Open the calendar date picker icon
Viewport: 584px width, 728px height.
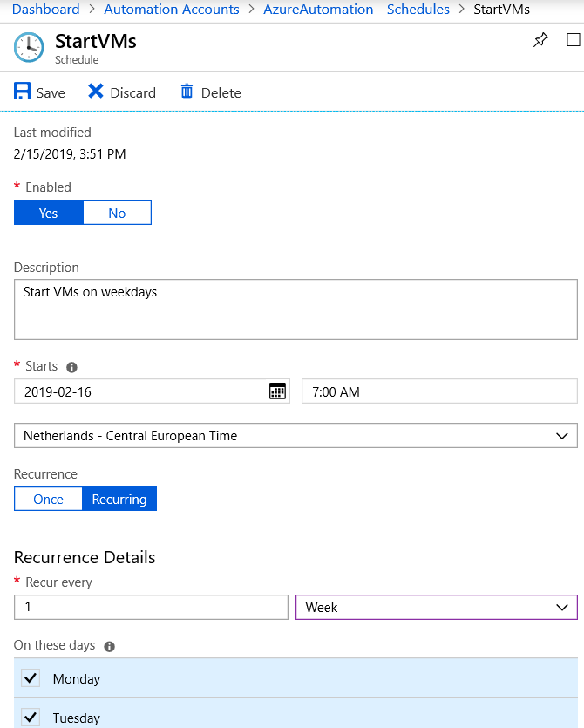[277, 391]
